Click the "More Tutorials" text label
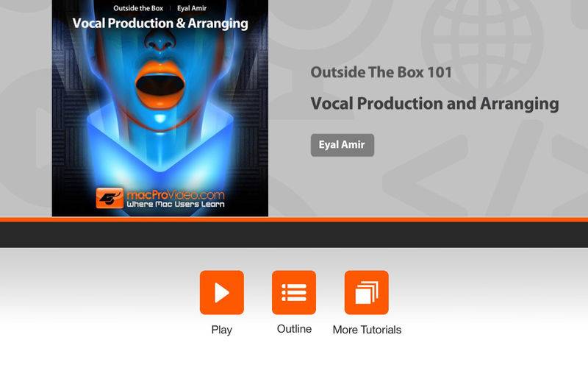Viewport: 588px width, 368px height. click(x=367, y=330)
